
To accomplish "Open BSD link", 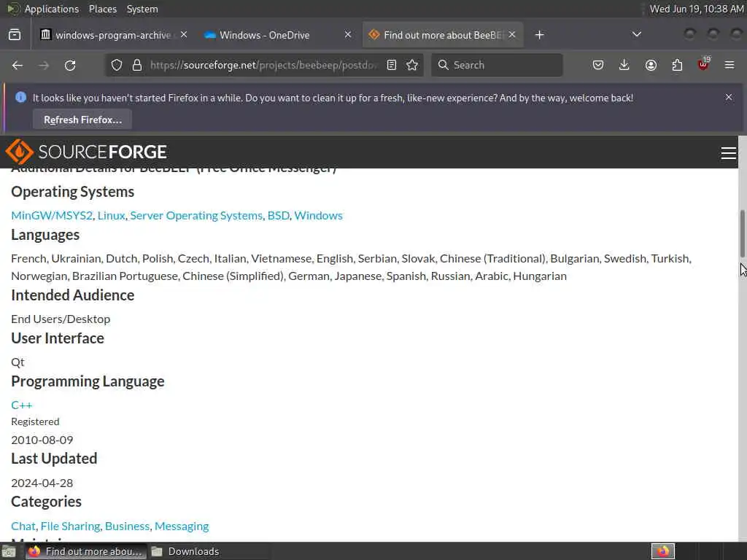I will (278, 216).
